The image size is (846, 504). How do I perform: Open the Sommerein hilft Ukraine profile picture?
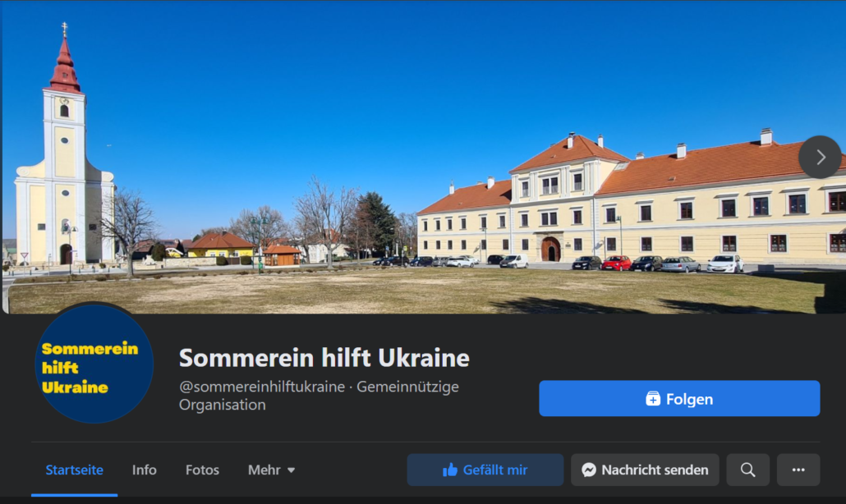(94, 364)
